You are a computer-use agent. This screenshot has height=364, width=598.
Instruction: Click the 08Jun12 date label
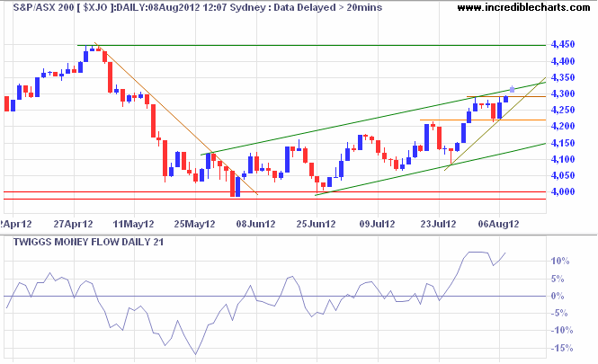coord(255,224)
